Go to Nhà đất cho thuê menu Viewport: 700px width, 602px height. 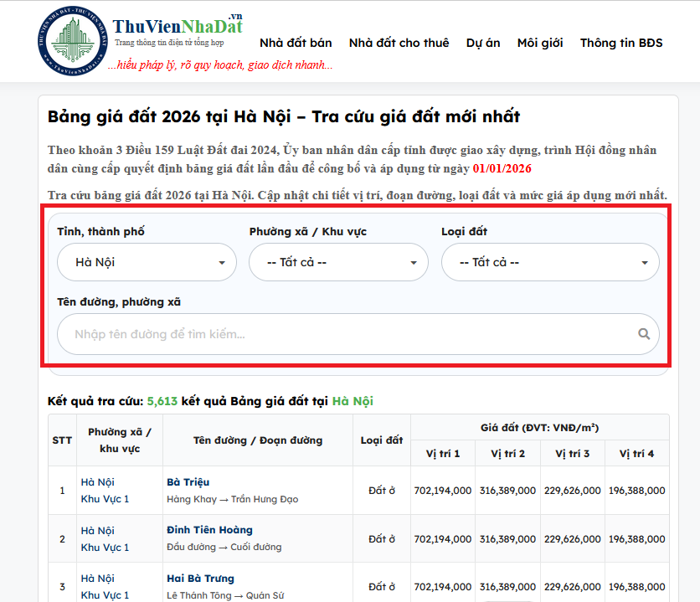click(399, 43)
